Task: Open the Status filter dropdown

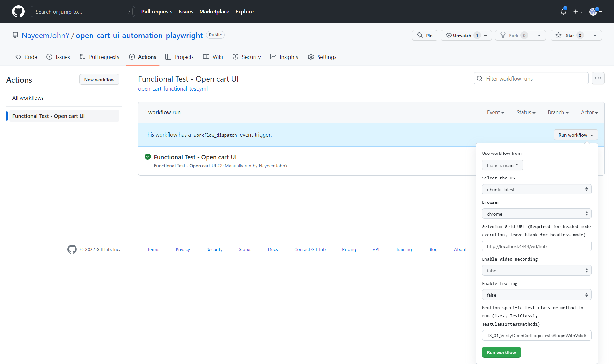Action: 526,112
